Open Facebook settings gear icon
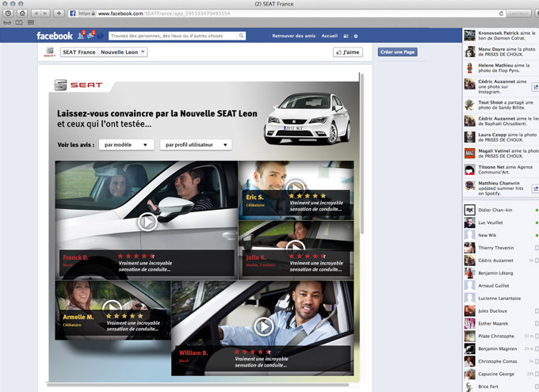 356,36
